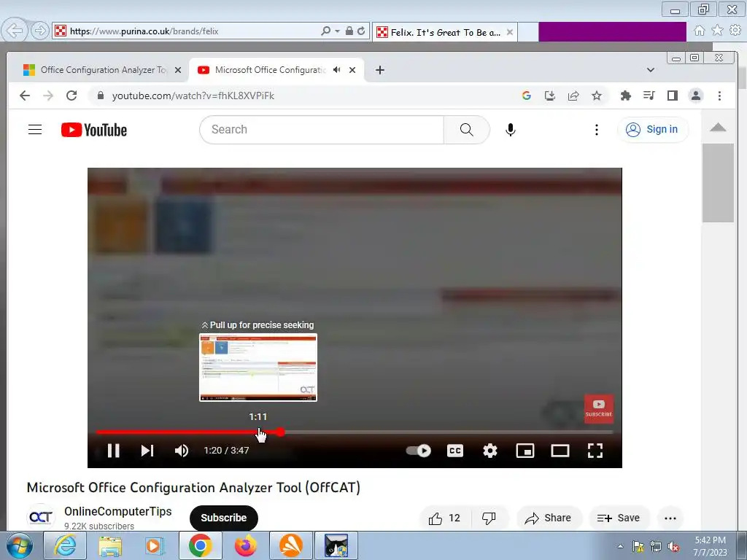The image size is (747, 560).
Task: Pause the YouTube video
Action: [113, 451]
